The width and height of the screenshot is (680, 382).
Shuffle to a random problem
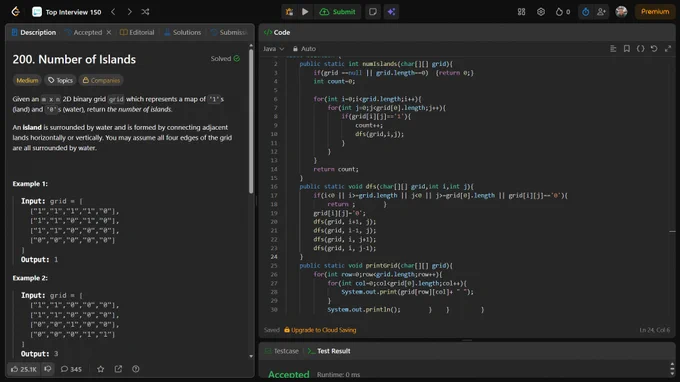(145, 12)
